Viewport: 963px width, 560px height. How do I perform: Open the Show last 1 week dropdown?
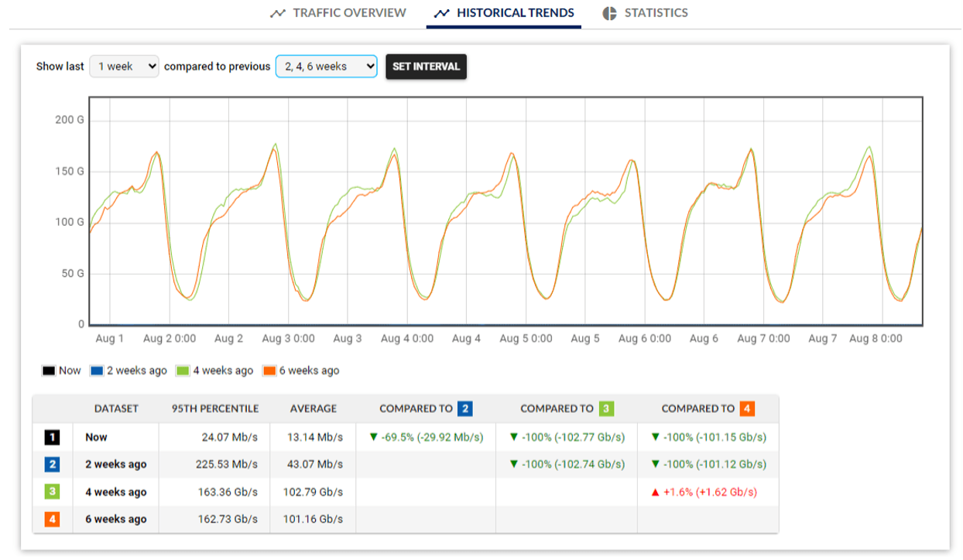point(125,67)
